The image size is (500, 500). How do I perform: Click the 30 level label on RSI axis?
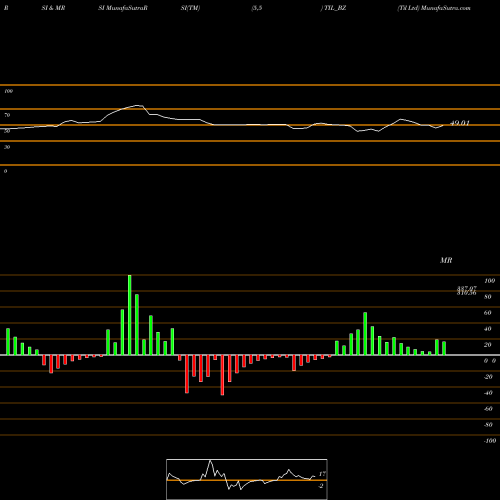coord(7,147)
